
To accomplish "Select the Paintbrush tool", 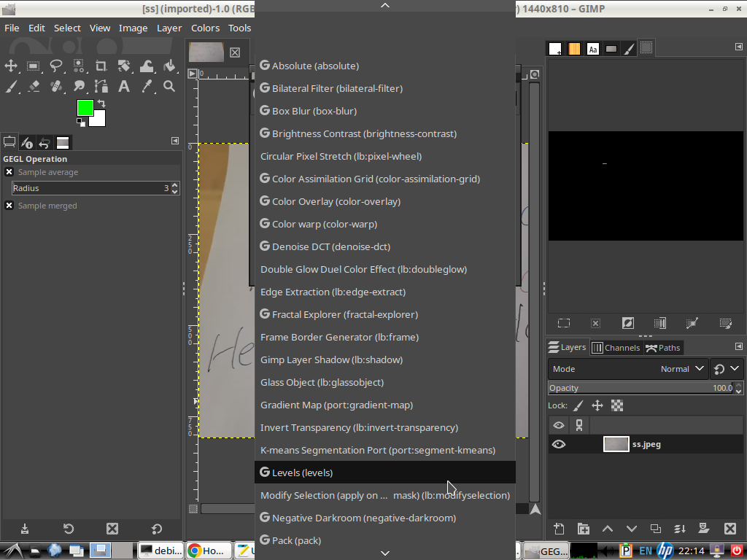I will 11,86.
